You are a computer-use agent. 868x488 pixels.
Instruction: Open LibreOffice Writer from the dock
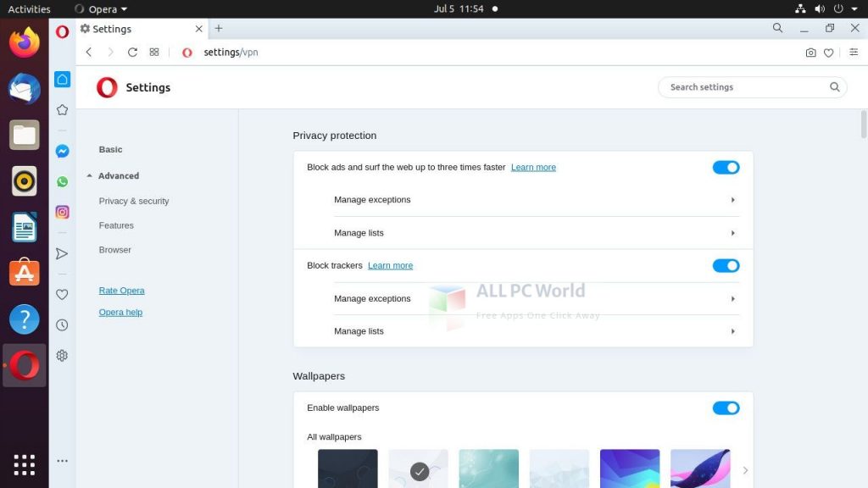tap(25, 227)
